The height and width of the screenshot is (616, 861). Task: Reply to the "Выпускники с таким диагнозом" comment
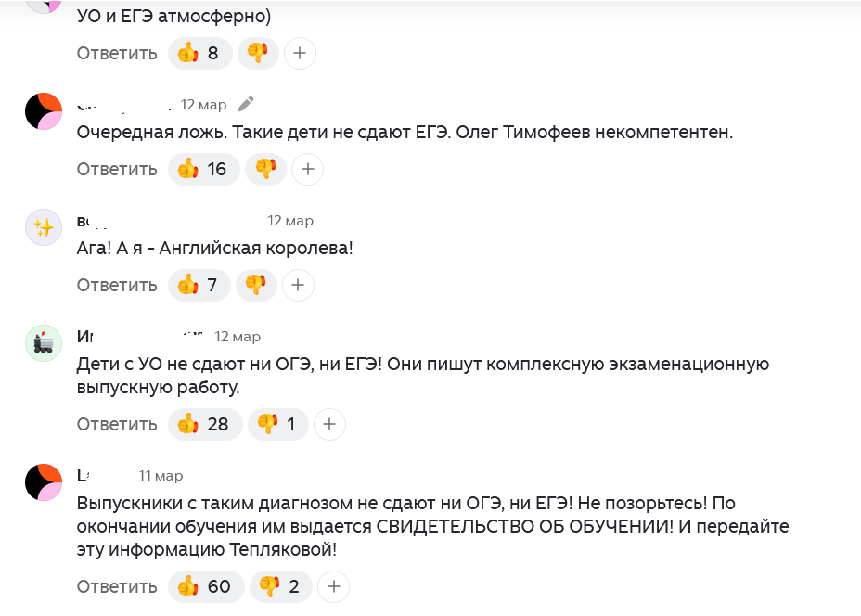click(117, 586)
